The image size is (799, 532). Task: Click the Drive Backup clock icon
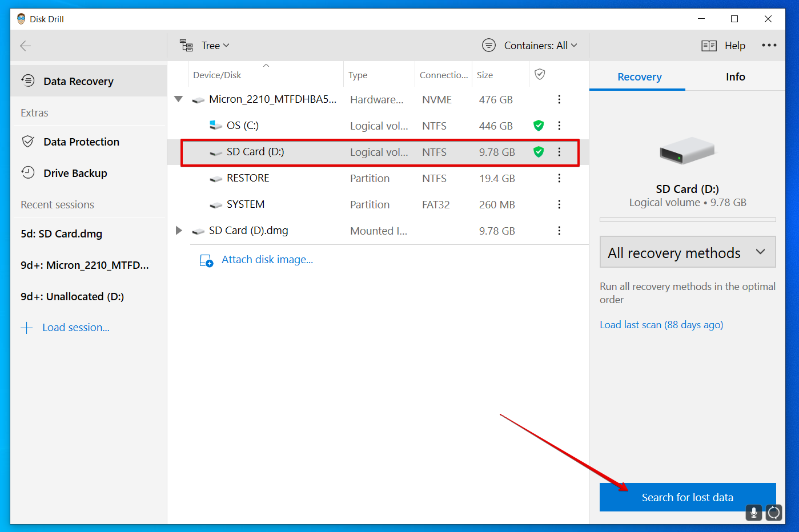click(28, 172)
